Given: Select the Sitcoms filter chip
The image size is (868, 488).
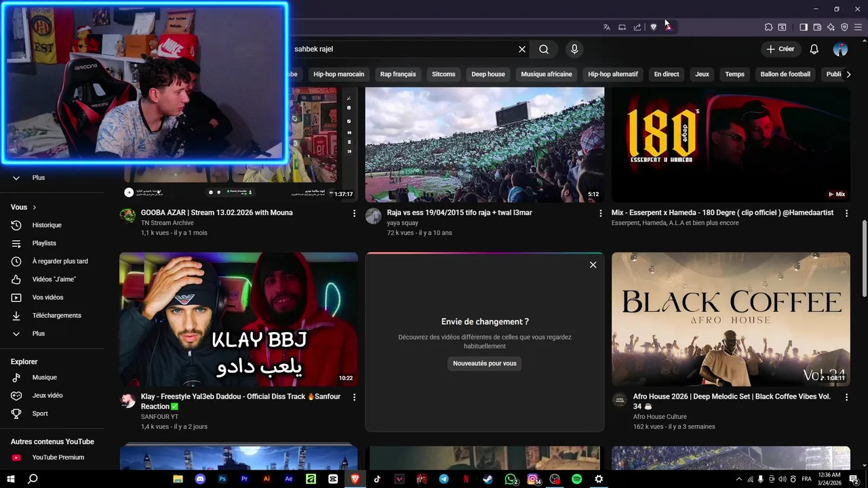Looking at the screenshot, I should point(443,74).
